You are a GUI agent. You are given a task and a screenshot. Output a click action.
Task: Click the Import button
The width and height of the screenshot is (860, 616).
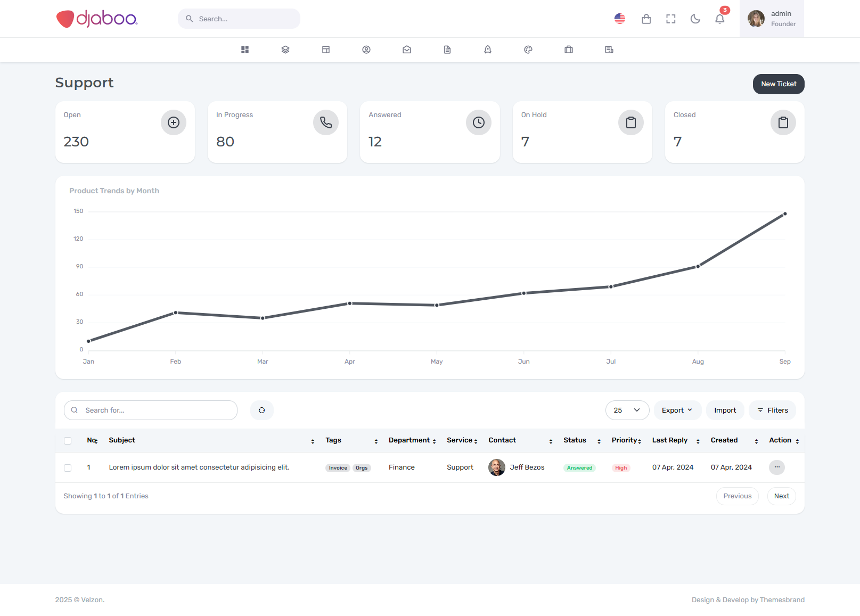click(725, 410)
